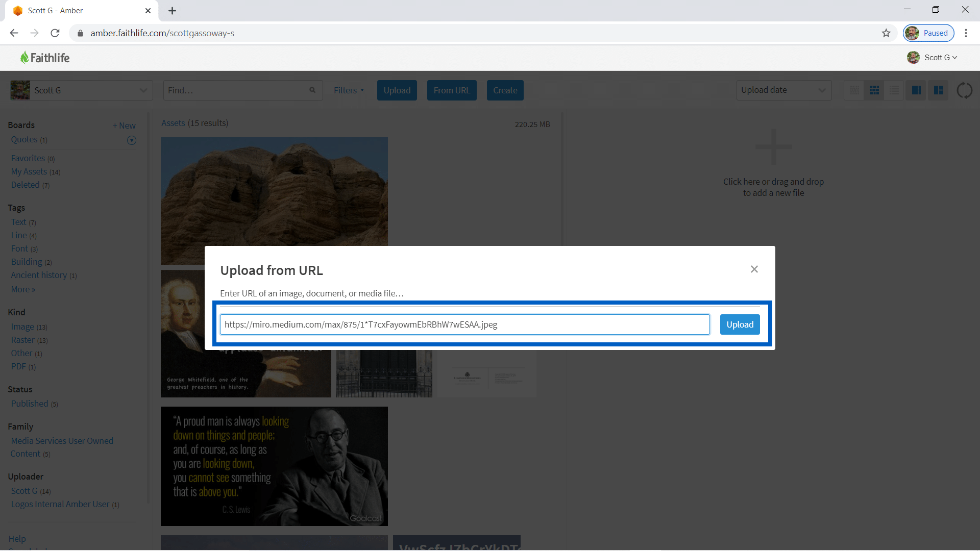Open the Scott G account menu
This screenshot has width=980, height=551.
tap(932, 58)
